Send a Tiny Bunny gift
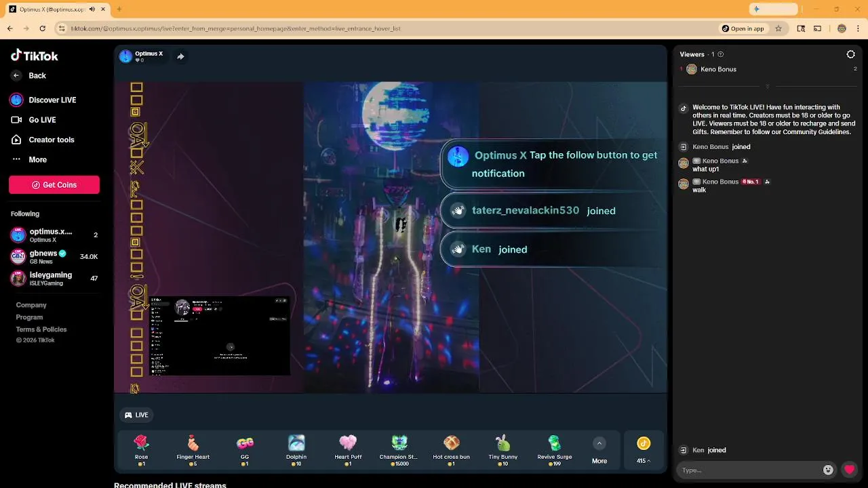Screen dimensions: 868x488 click(503, 451)
